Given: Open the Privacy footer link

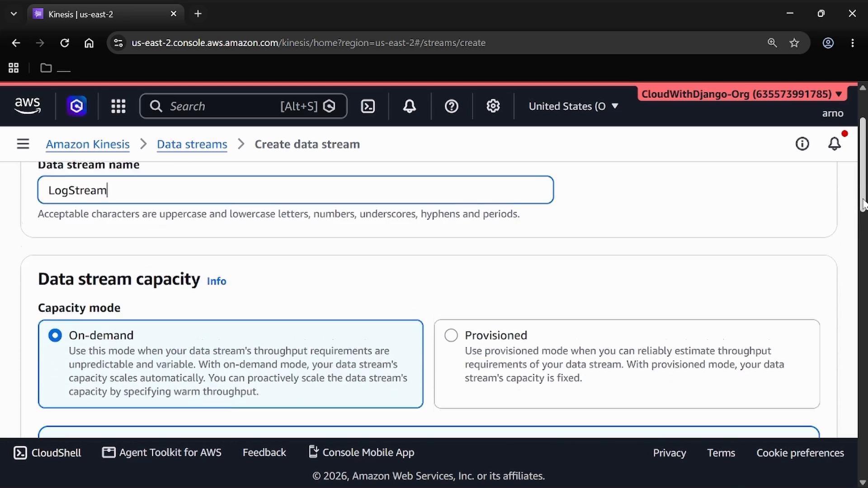Looking at the screenshot, I should (x=670, y=453).
